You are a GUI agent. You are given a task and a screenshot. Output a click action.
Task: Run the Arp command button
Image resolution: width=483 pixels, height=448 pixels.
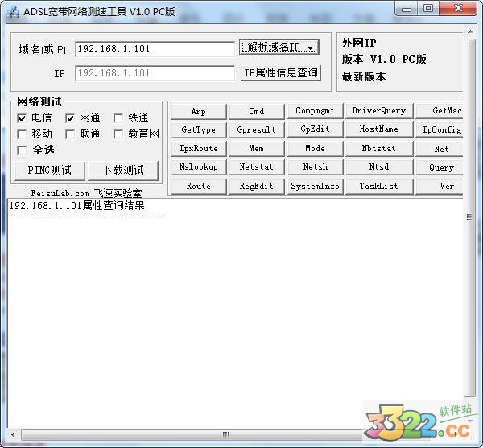point(198,111)
